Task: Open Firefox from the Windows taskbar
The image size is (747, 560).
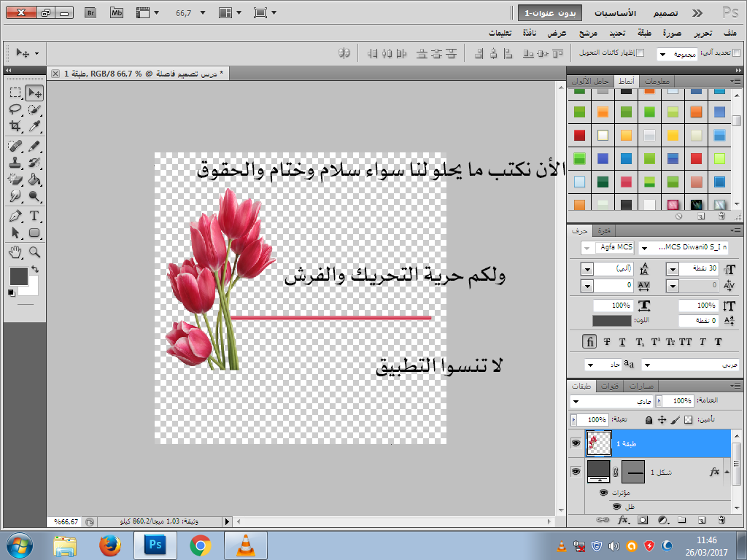Action: [x=109, y=545]
